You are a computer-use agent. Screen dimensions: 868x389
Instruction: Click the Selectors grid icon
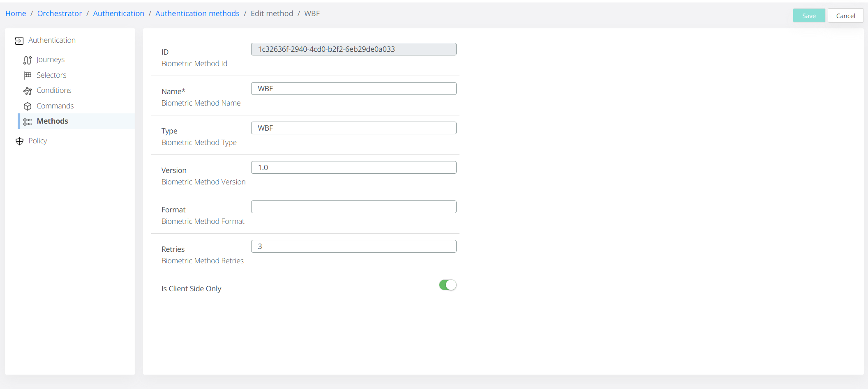[28, 75]
